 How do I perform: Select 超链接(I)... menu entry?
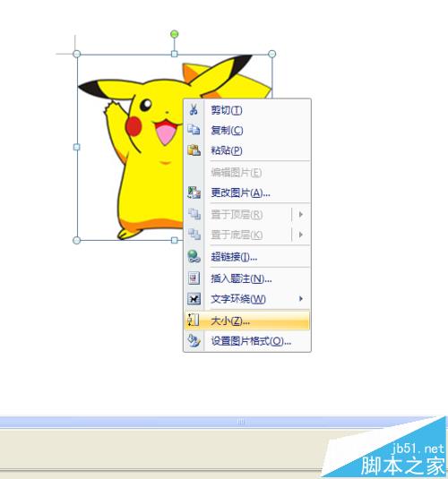pyautogui.click(x=247, y=257)
